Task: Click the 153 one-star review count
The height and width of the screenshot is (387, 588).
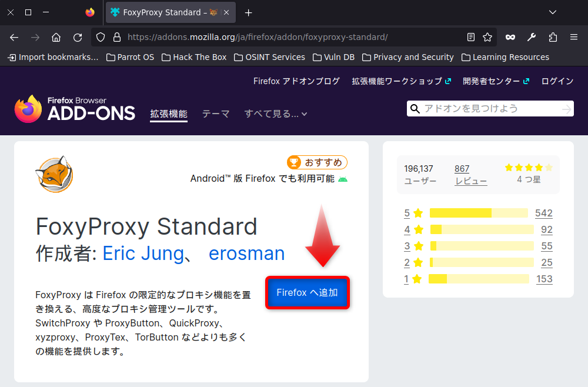Action: click(544, 279)
